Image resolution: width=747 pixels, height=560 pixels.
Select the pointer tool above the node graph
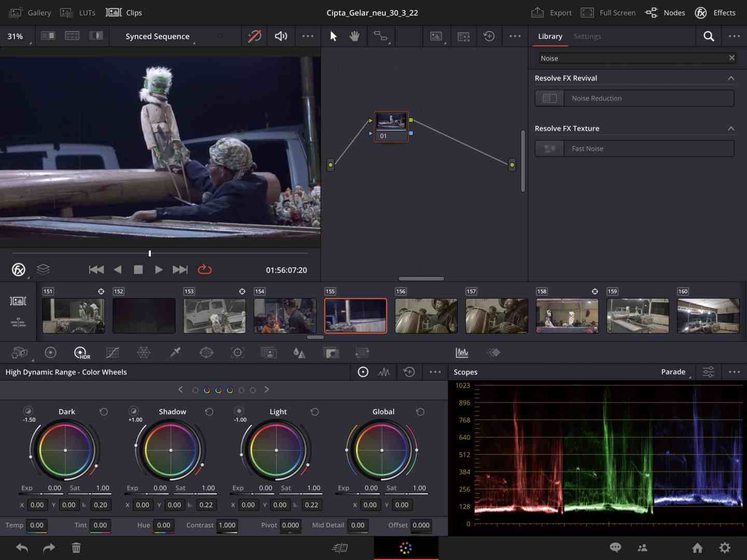click(x=333, y=36)
